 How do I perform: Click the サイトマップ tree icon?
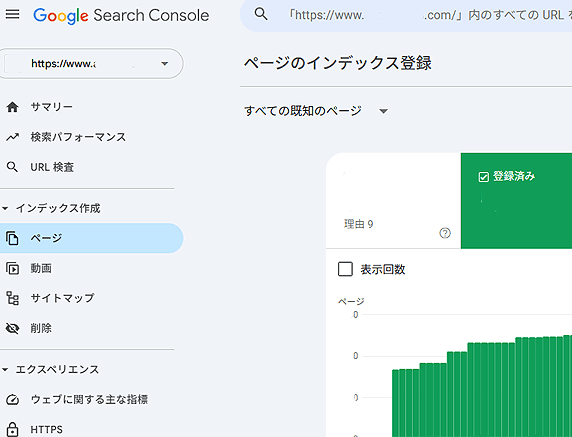click(12, 298)
